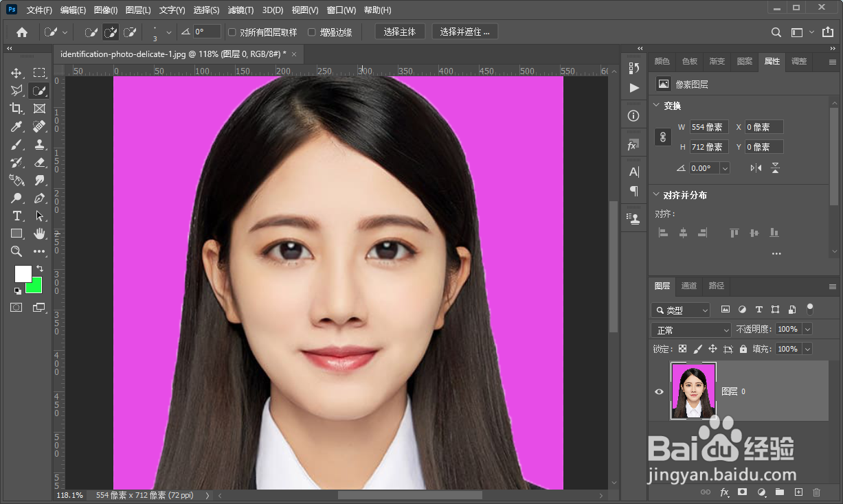Toggle lock transparent pixels
This screenshot has height=504, width=843.
[x=683, y=349]
